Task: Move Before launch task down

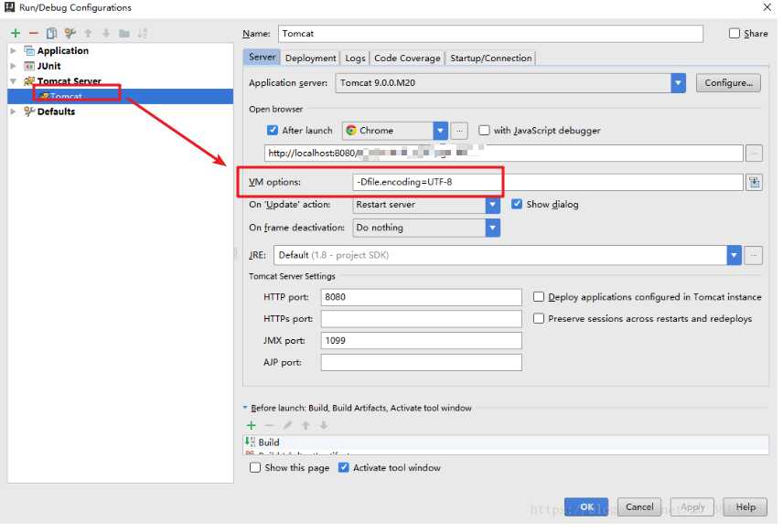Action: [324, 425]
